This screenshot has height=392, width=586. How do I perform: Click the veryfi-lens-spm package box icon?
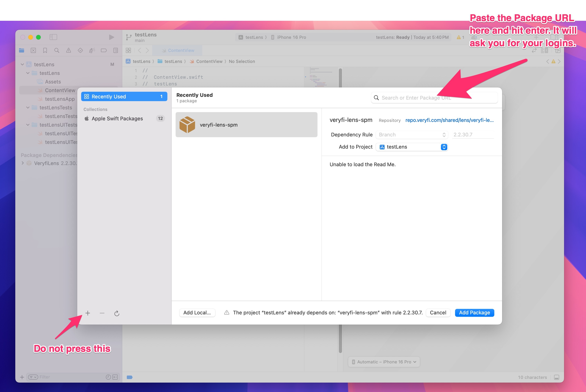187,125
